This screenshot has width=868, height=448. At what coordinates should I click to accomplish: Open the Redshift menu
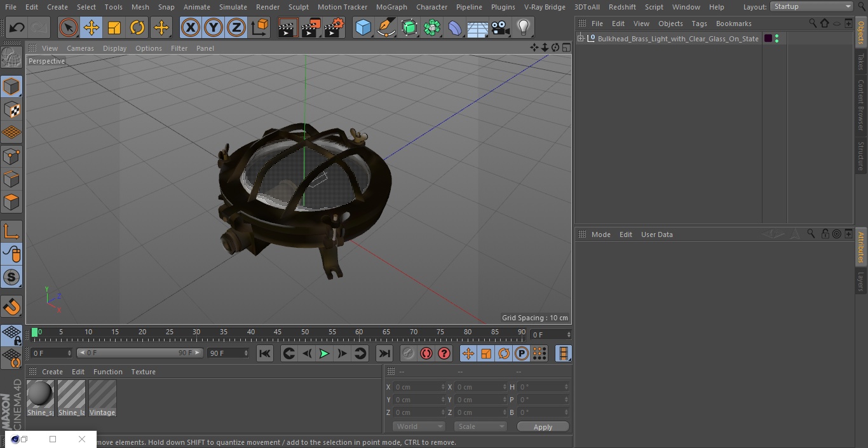[622, 7]
